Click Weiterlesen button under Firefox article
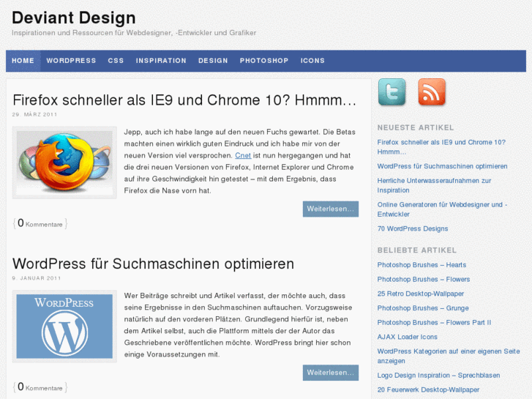This screenshot has height=399, width=532. tap(331, 209)
